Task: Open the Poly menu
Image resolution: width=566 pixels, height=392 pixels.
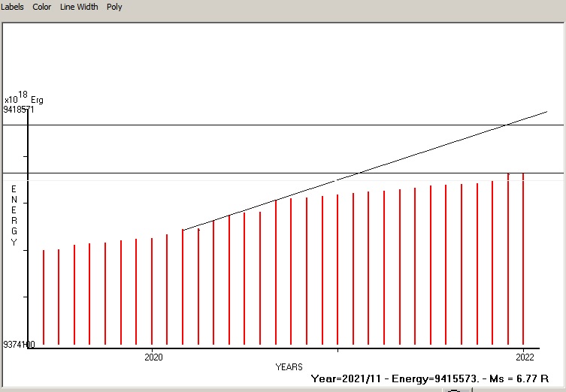Action: click(114, 7)
